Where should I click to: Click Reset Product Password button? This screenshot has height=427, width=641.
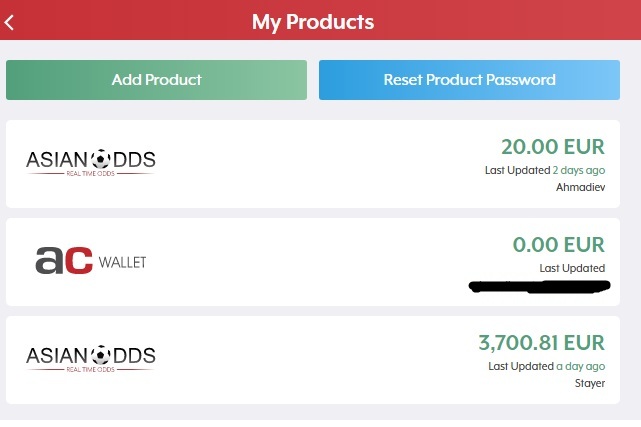[469, 80]
